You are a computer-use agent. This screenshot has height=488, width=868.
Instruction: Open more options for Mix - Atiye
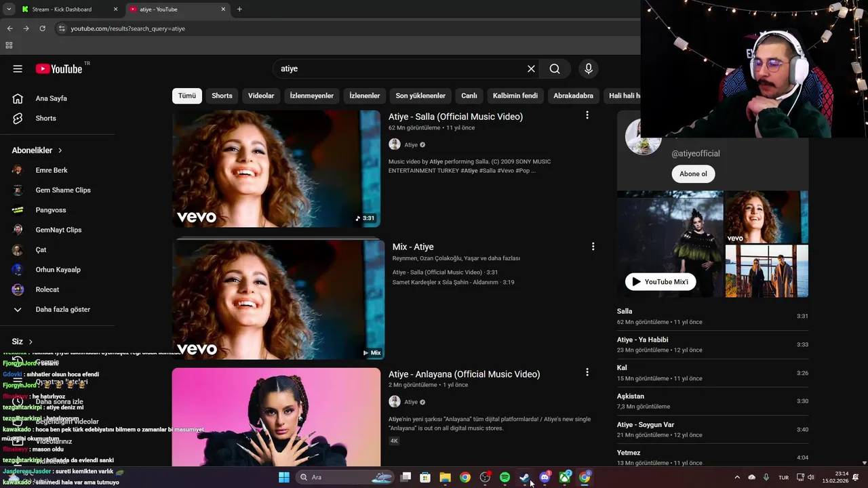(593, 247)
